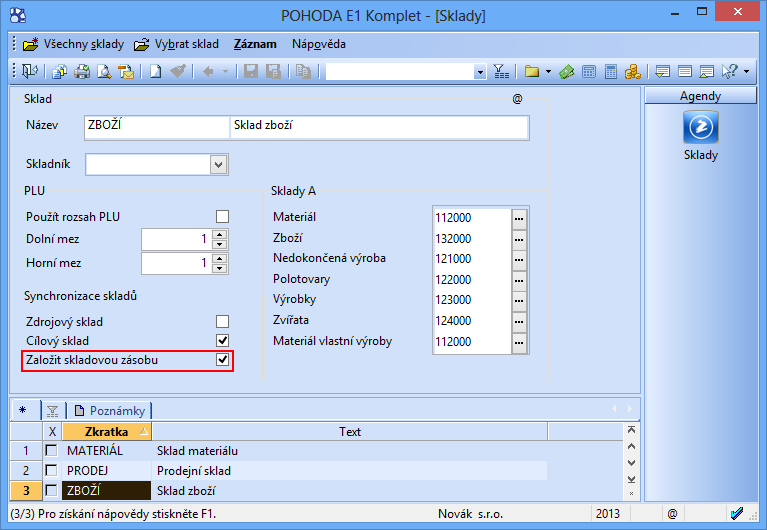
Task: Click the save floppy disk icon
Action: point(251,72)
